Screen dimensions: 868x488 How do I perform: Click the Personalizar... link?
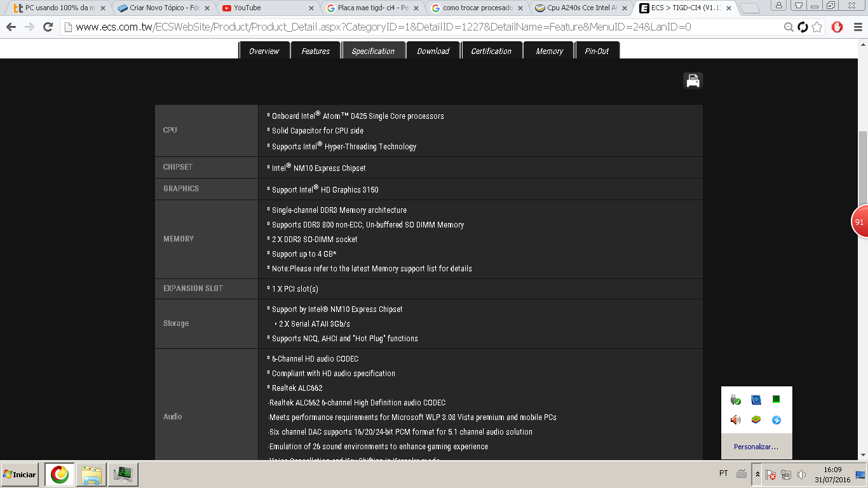pos(756,447)
